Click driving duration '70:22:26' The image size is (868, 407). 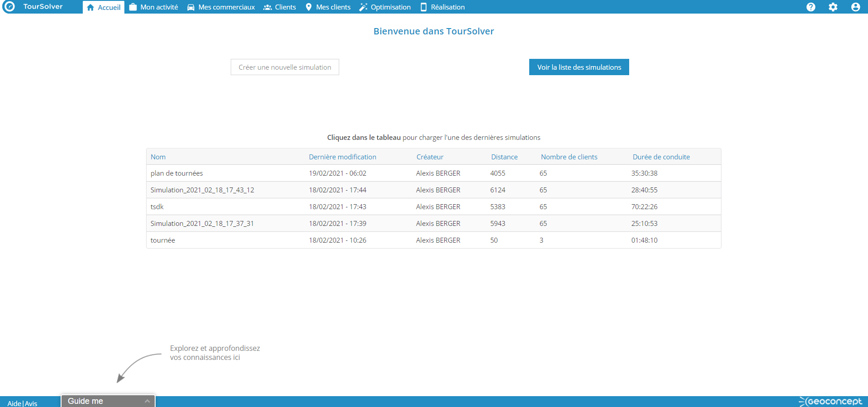645,206
